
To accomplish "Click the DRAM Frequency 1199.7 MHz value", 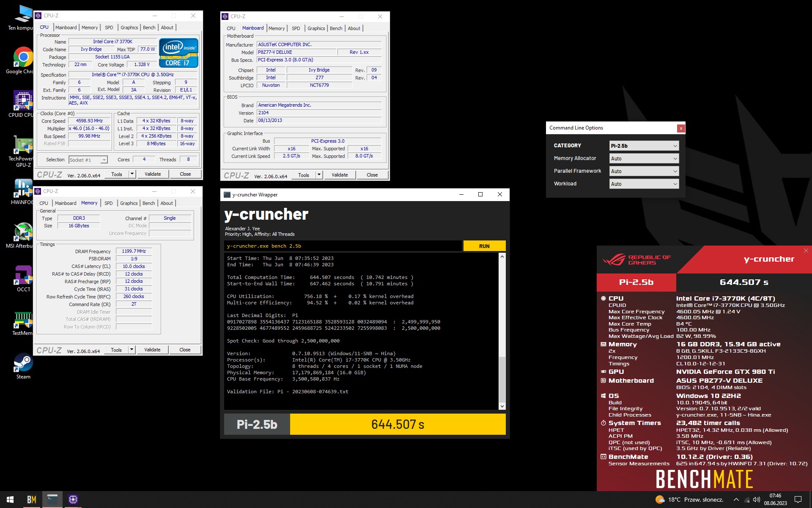I will point(134,251).
